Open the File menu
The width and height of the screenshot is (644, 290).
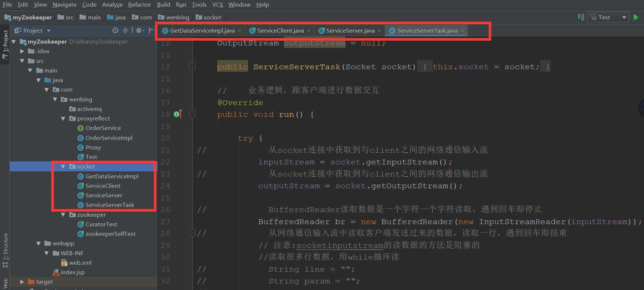coord(7,4)
